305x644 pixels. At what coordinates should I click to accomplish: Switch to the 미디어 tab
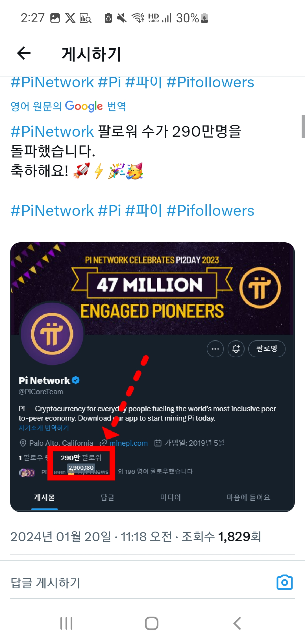170,498
